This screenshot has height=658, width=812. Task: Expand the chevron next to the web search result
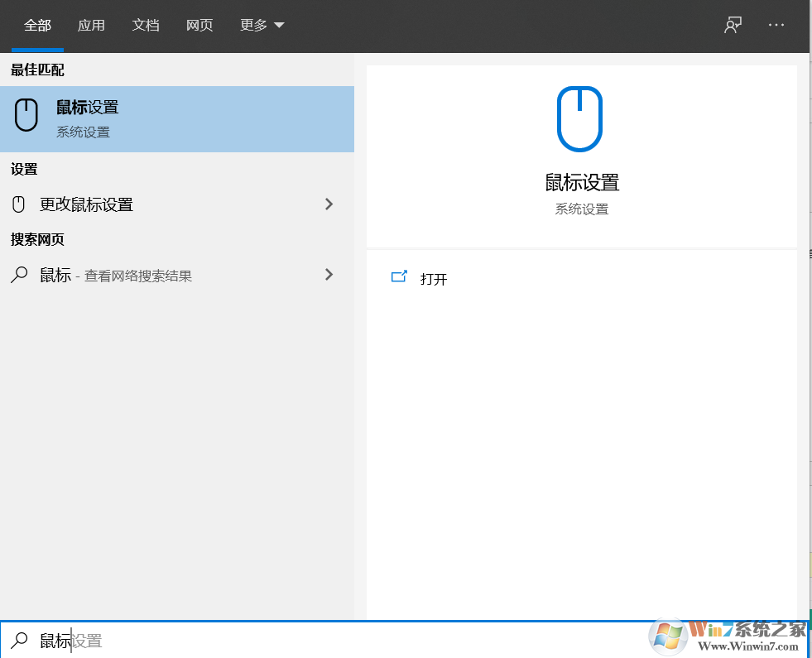tap(329, 274)
